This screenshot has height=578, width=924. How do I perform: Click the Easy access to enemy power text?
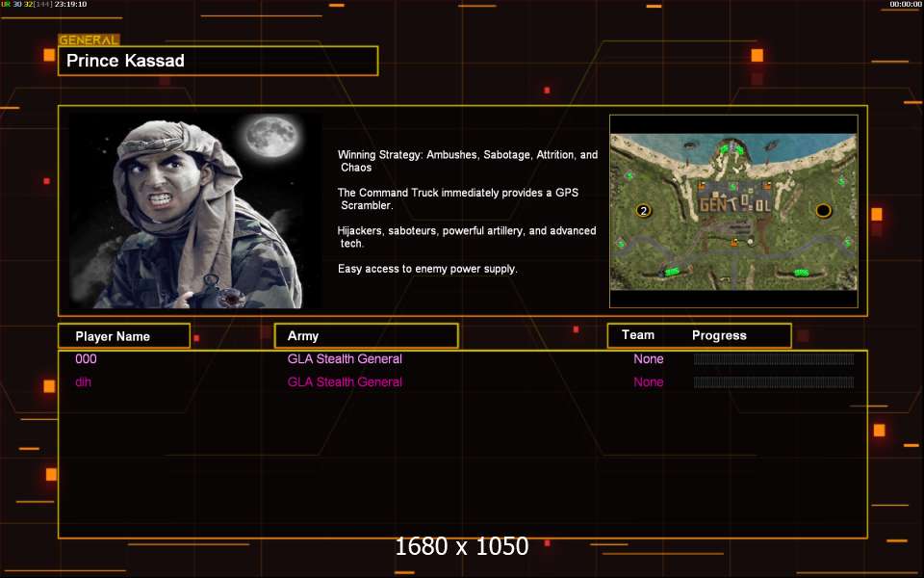[x=427, y=269]
